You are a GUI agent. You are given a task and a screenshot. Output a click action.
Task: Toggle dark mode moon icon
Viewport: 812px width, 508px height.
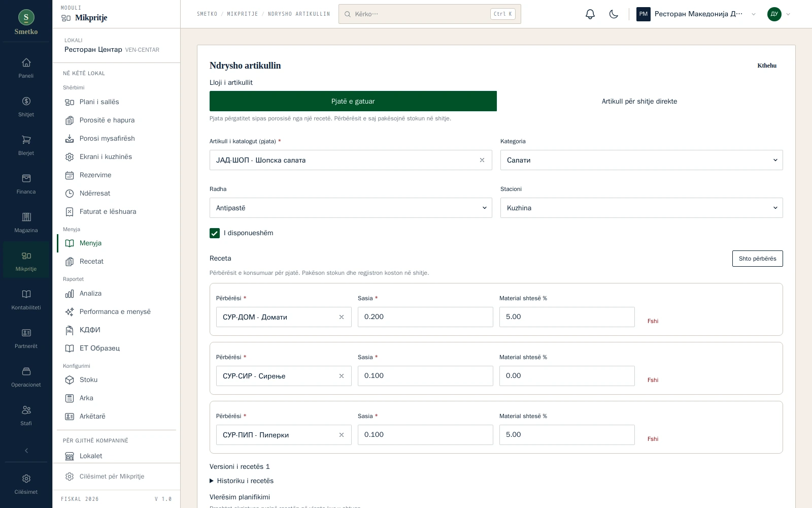coord(614,14)
